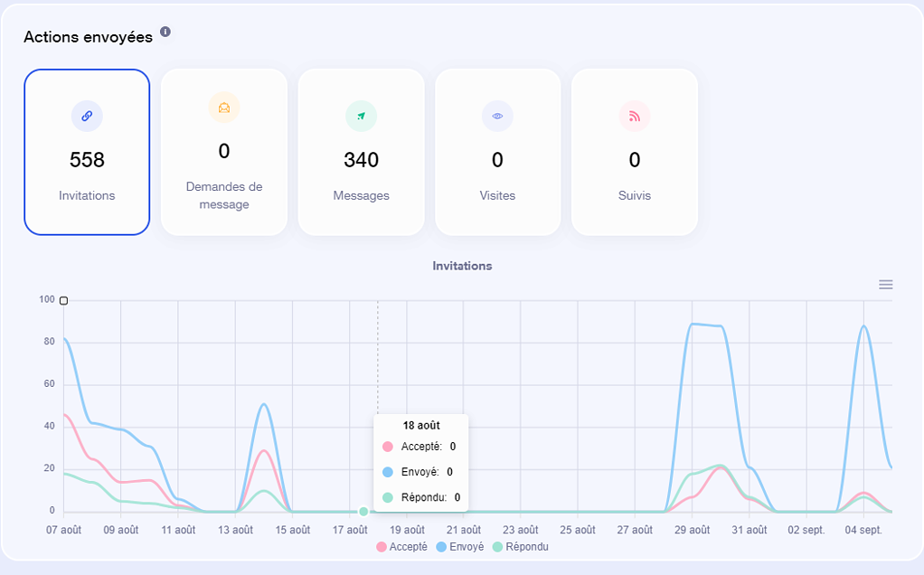Click the Actions envoyées heading
The width and height of the screenshot is (924, 575).
89,36
